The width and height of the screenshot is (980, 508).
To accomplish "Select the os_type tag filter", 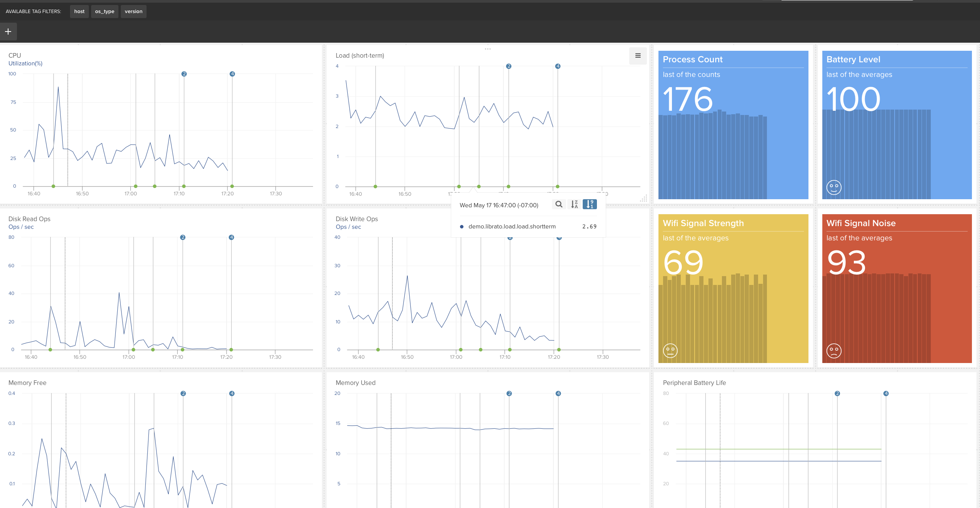I will 105,12.
